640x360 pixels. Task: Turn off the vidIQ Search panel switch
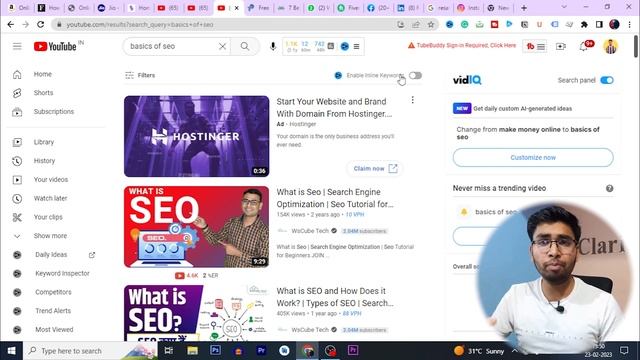607,80
